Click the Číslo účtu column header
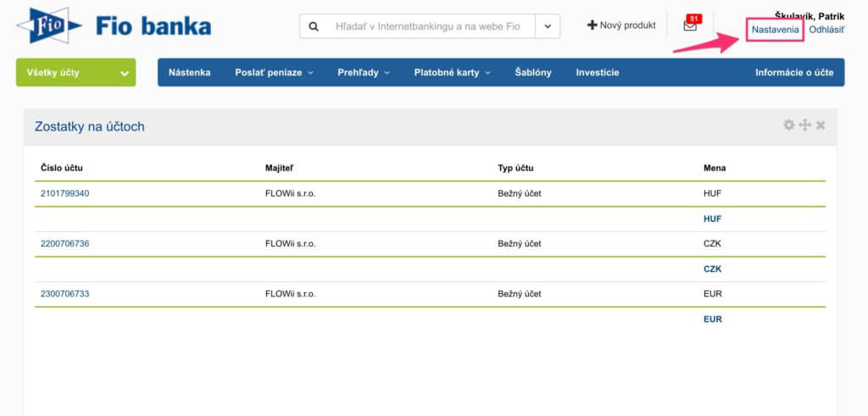The height and width of the screenshot is (416, 868). tap(61, 168)
